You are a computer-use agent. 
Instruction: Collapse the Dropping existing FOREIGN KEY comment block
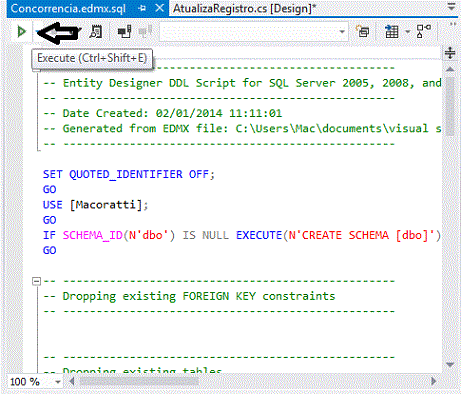pyautogui.click(x=37, y=281)
